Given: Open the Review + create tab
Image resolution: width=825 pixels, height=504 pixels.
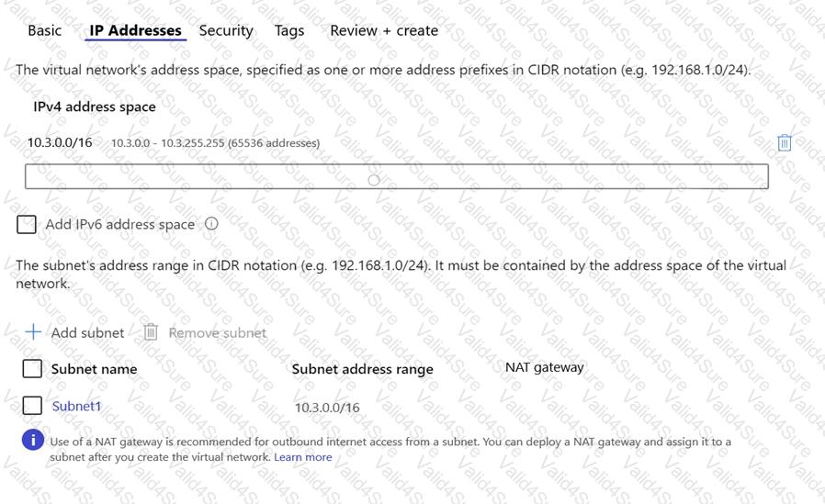Looking at the screenshot, I should coord(384,30).
